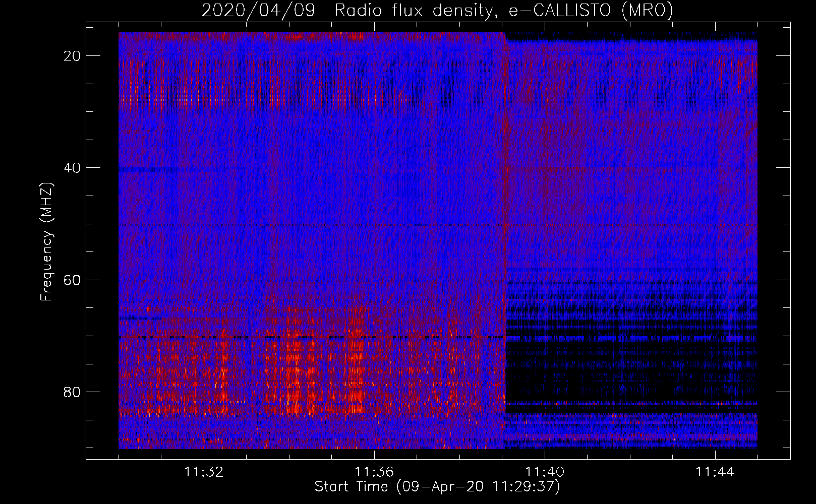Click the 80 frequency tick label
Viewport: 816px width, 504px height.
coord(73,392)
